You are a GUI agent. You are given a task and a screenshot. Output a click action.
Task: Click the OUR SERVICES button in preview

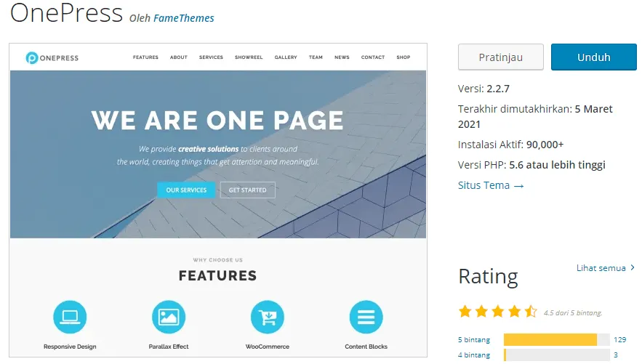tap(186, 190)
